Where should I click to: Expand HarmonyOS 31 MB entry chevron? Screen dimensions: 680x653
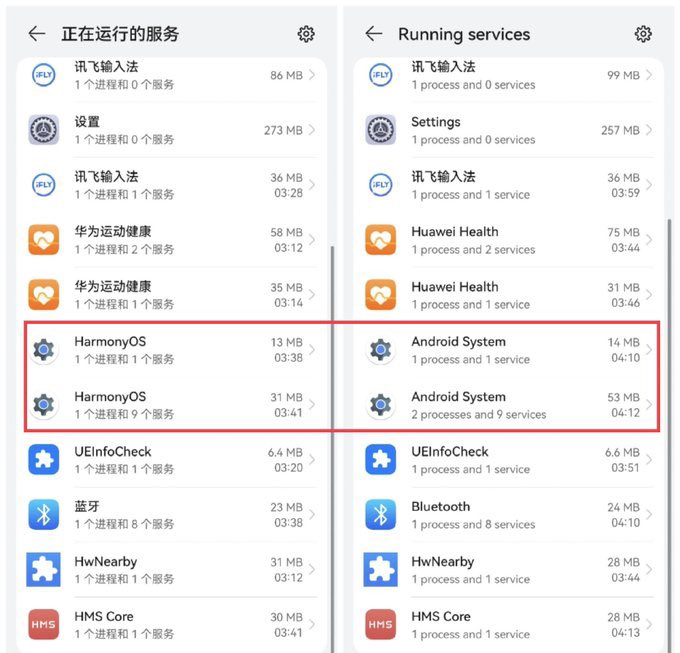(312, 405)
